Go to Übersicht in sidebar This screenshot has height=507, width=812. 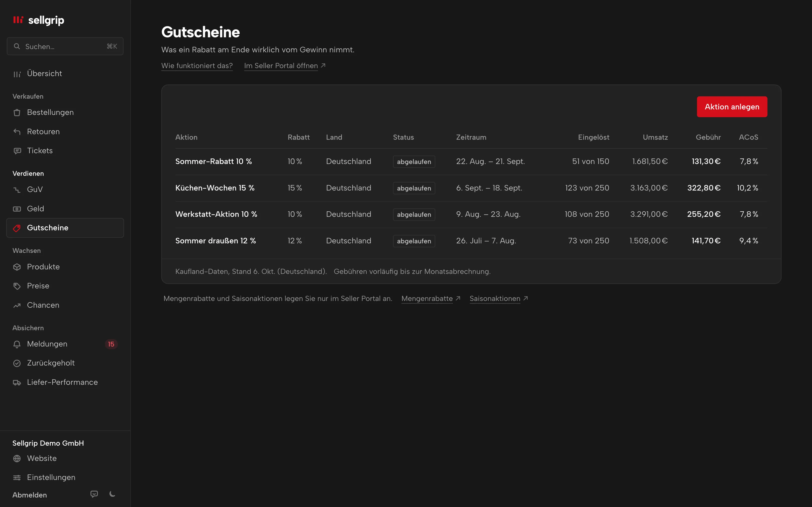[x=65, y=74]
